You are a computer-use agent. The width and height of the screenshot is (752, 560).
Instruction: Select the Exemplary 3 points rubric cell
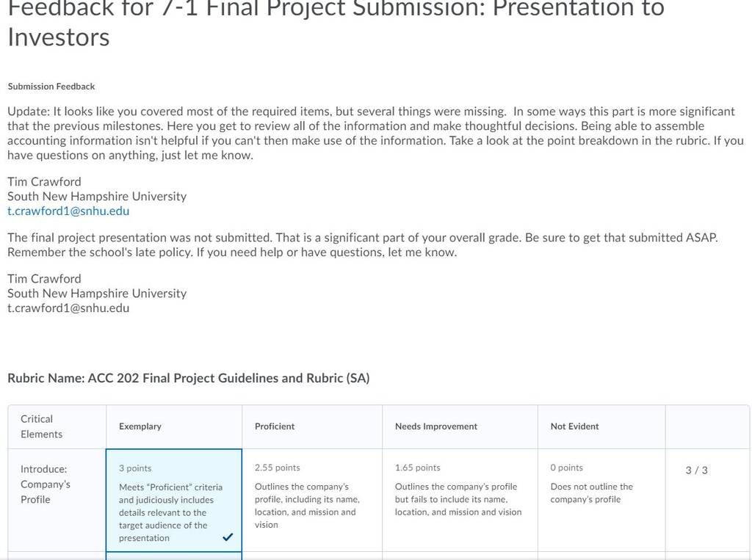pos(173,501)
